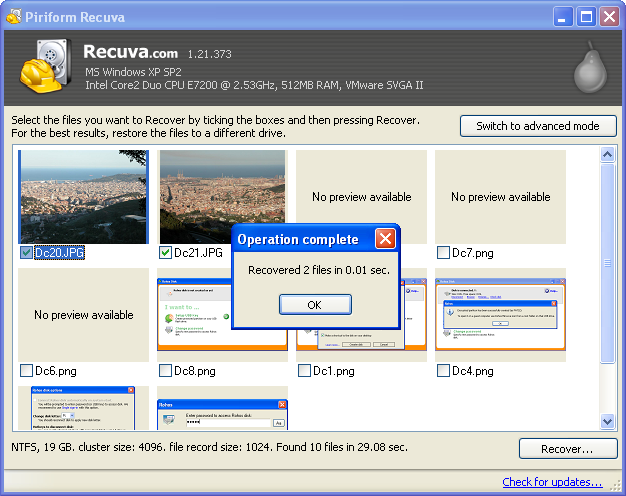Uncheck the Dc20.JPG checkbox
The height and width of the screenshot is (496, 626).
26,253
